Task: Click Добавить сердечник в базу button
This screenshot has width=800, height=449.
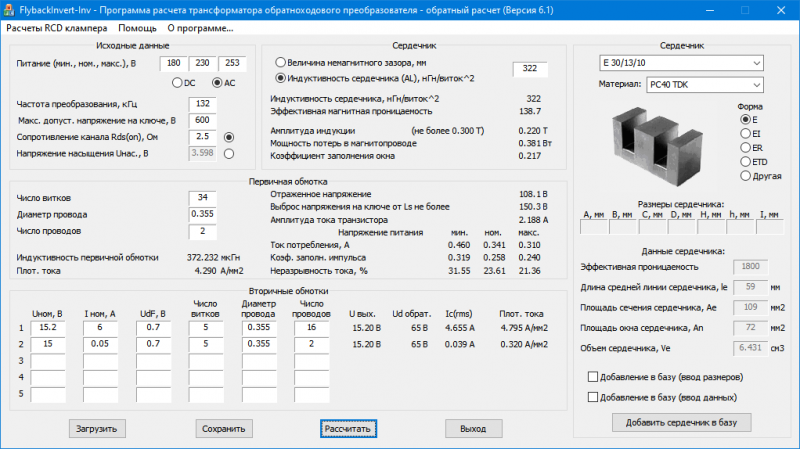Action: [681, 422]
